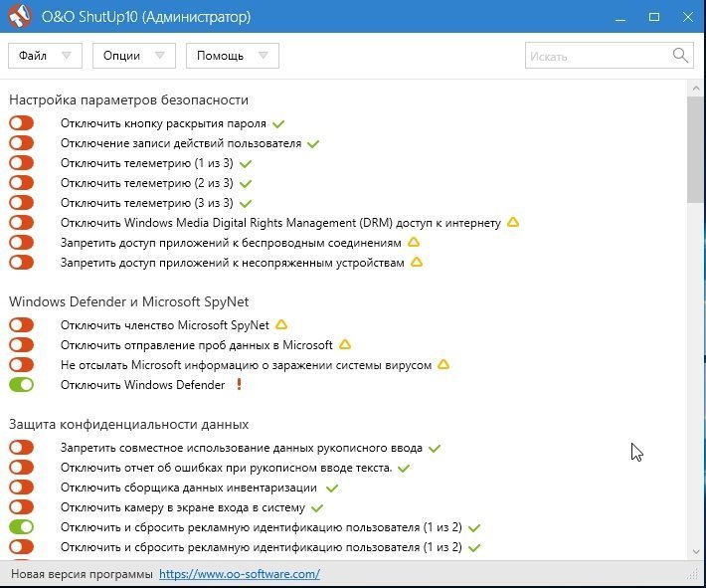Toggle 'Запретить доступ приложений к беспроводным соединениям'
706x588 pixels.
21,242
